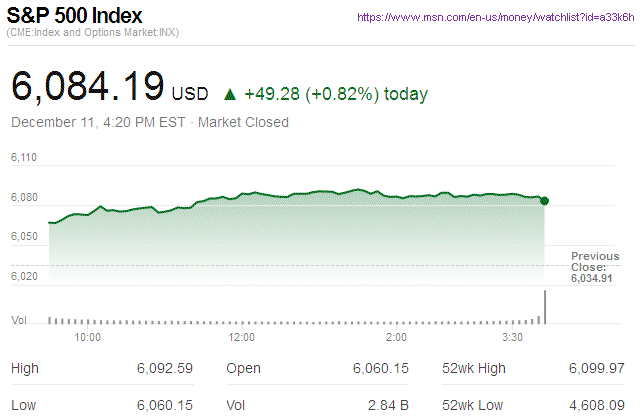Click the 52wk Low value 4,608.09
640x420 pixels.
pyautogui.click(x=596, y=406)
